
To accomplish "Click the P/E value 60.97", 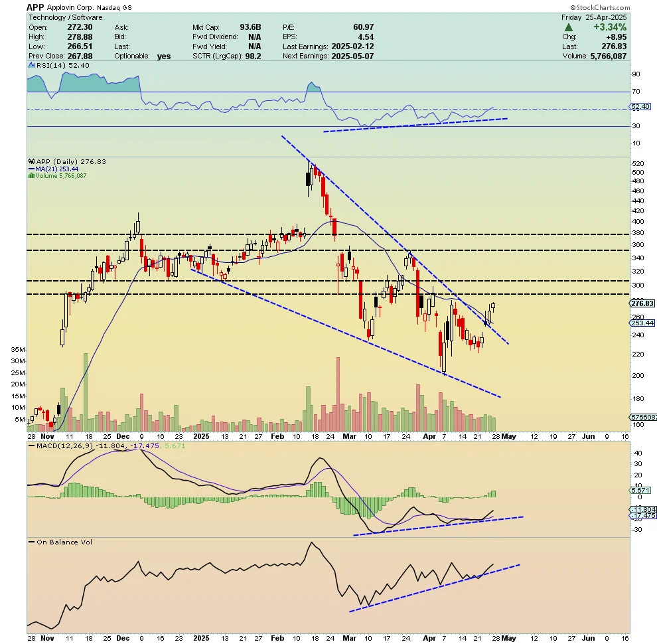I will (x=363, y=27).
